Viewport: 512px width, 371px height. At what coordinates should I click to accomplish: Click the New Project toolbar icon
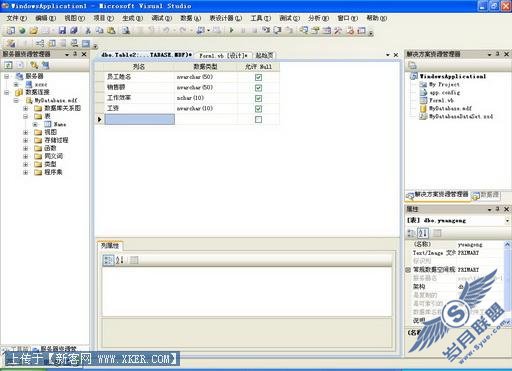pyautogui.click(x=11, y=31)
